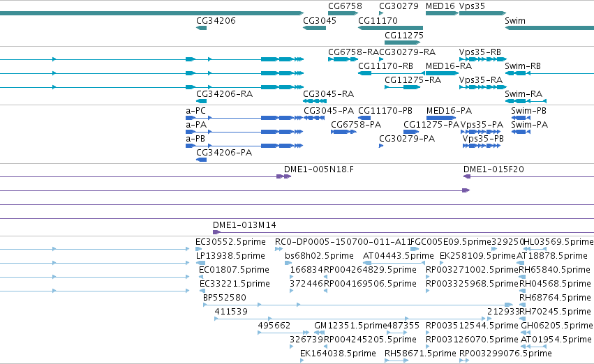Image resolution: width=594 pixels, height=364 pixels.
Task: Open the CG3045-RA transcript label
Action: tap(328, 94)
